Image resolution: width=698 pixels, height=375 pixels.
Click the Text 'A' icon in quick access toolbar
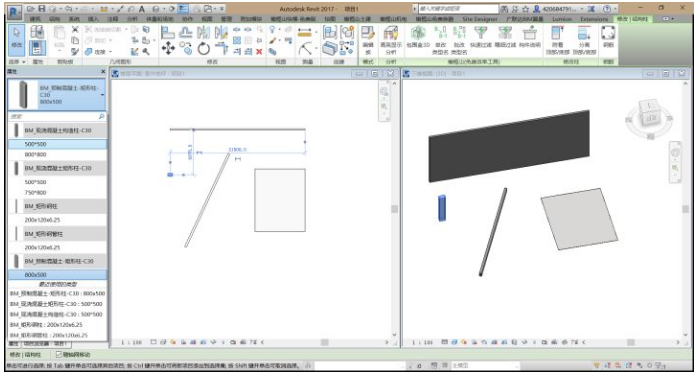point(142,8)
